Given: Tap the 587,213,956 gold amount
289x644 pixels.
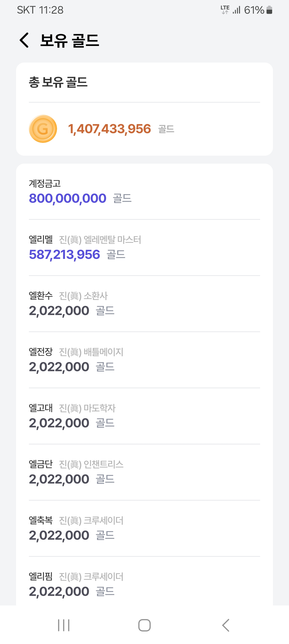Looking at the screenshot, I should (x=64, y=255).
